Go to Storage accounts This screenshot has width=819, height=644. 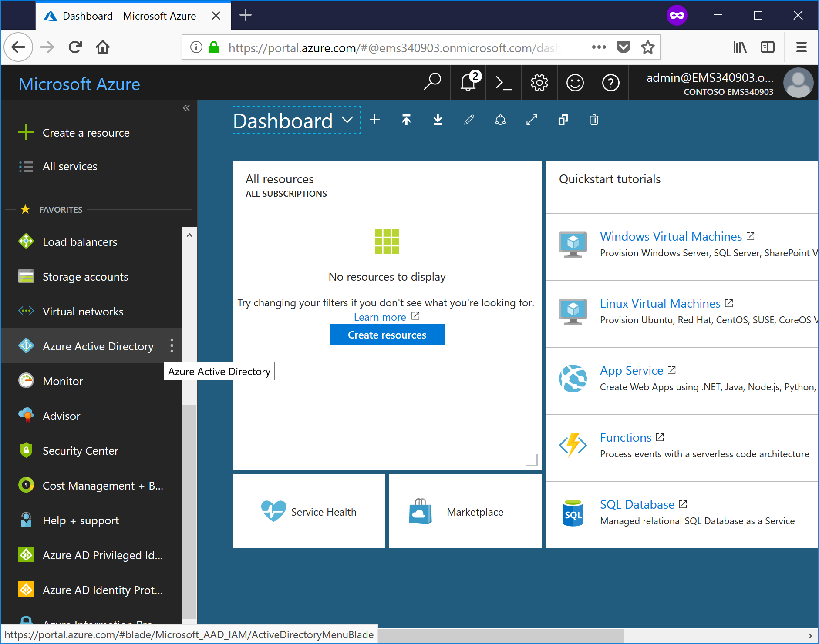[x=91, y=276]
